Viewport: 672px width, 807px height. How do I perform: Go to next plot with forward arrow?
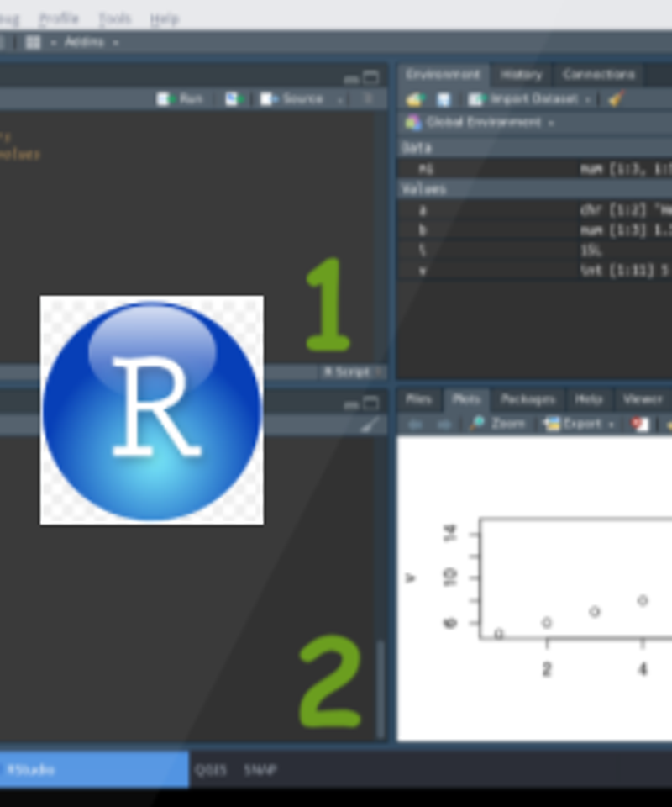pos(444,424)
